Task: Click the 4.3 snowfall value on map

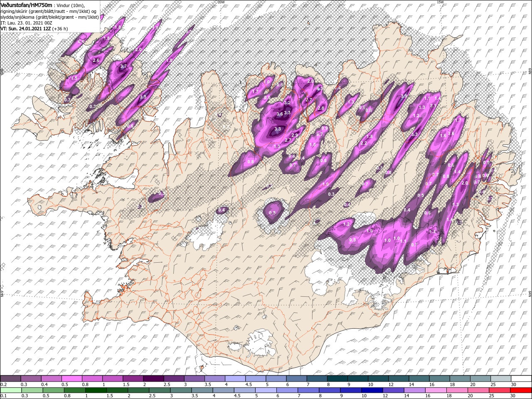Action: tap(320, 89)
